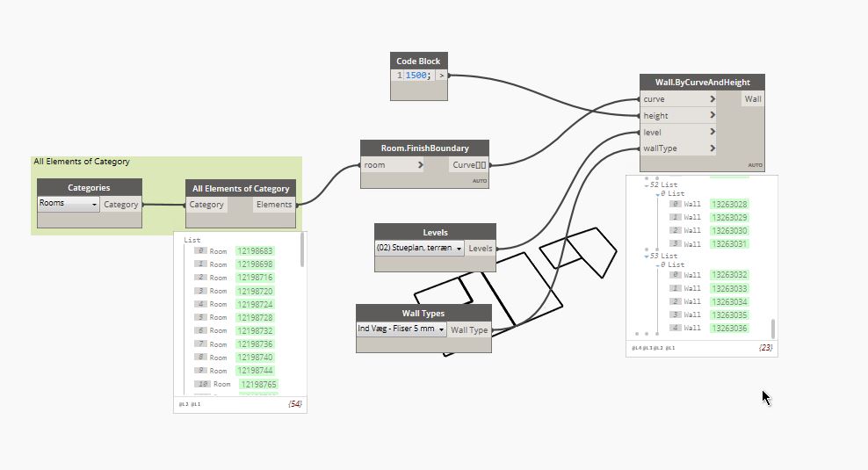
Task: Click room ID 12198744
Action: point(255,371)
